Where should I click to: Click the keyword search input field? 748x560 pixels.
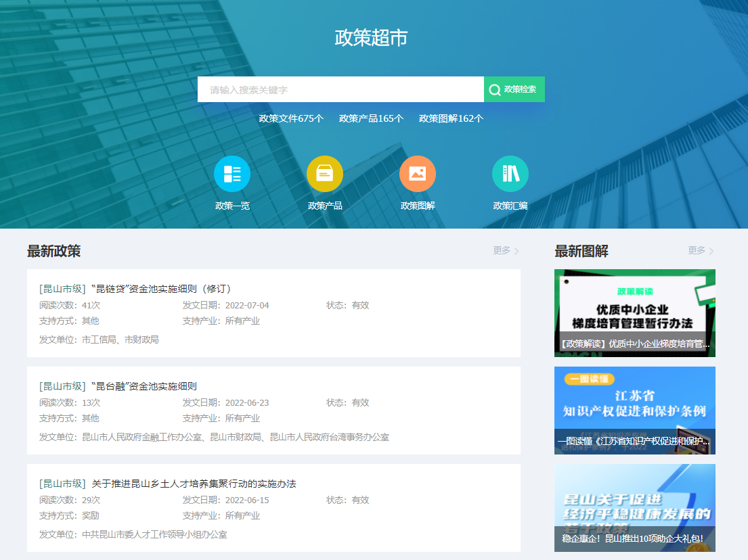click(340, 89)
